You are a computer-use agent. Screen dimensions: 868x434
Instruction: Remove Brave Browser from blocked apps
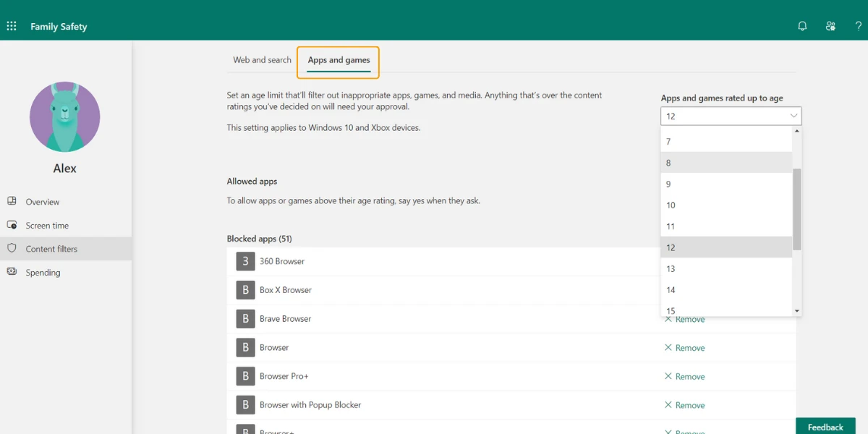tap(684, 319)
